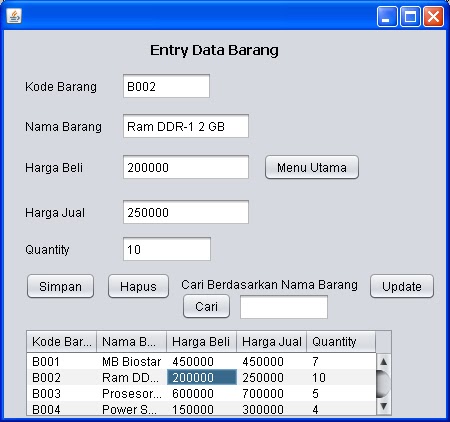Screen dimensions: 450x422
Task: Click the Hapus button
Action: (x=138, y=286)
